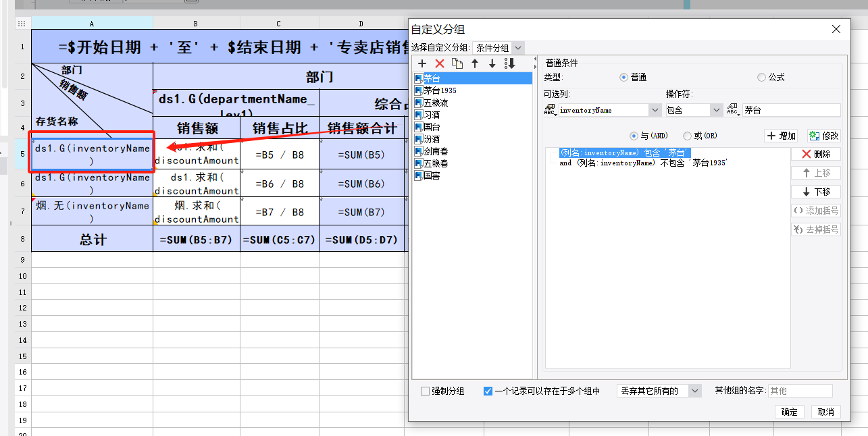Viewport: 868px width, 436px height.
Task: Open the 包含 operator dropdown
Action: [716, 110]
